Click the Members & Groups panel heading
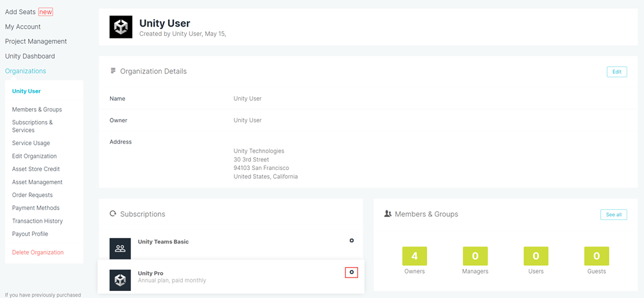This screenshot has height=298, width=644. (426, 214)
